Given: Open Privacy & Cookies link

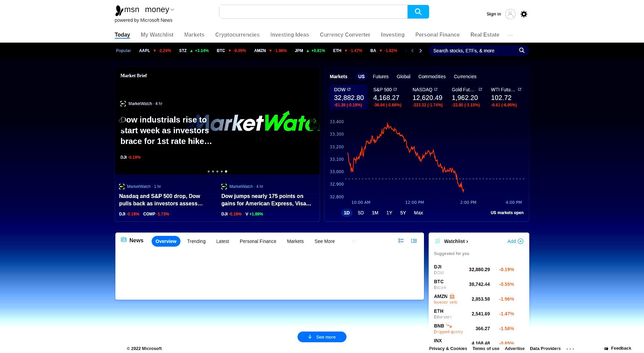Looking at the screenshot, I should tap(448, 349).
